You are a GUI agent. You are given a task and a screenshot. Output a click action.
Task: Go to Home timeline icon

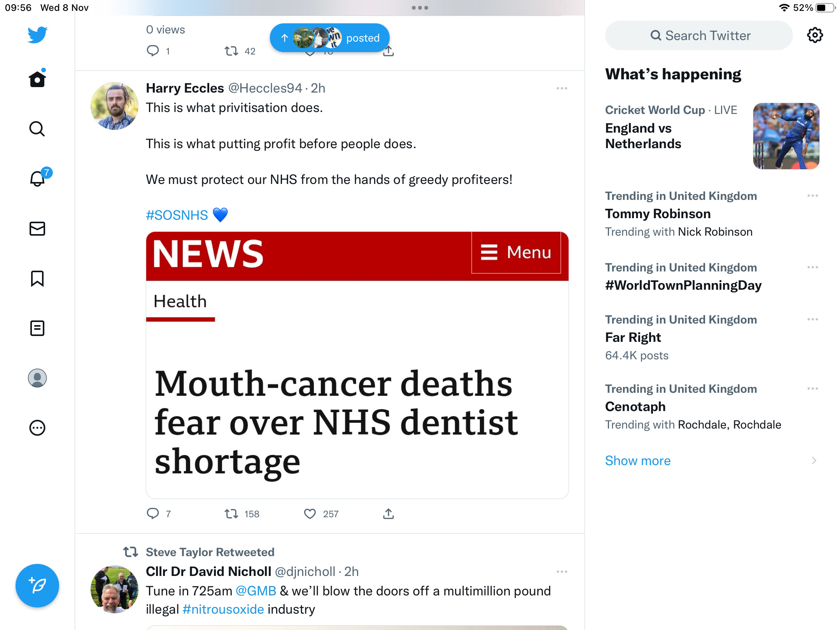37,79
